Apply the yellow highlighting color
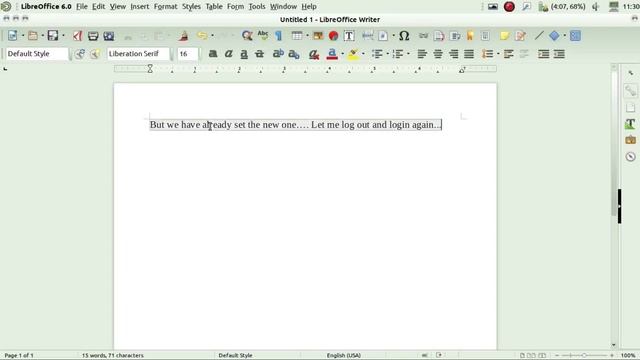Screen dimensions: 640x360 [353, 54]
